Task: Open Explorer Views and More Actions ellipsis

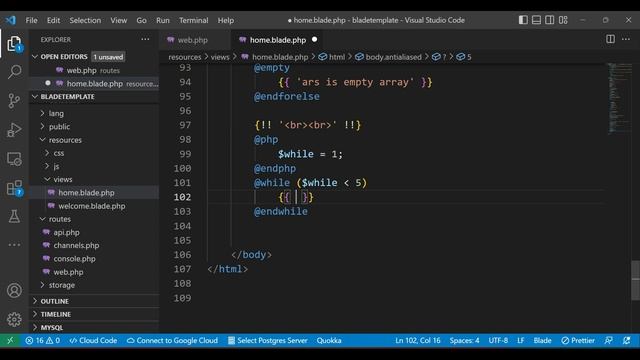Action: tap(145, 40)
